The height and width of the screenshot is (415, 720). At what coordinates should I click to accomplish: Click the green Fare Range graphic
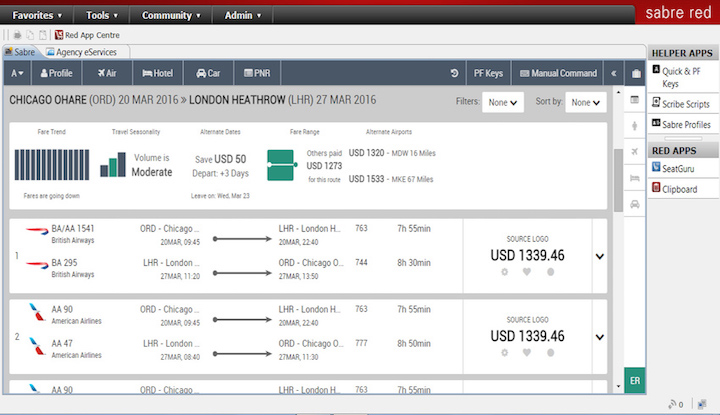point(281,165)
